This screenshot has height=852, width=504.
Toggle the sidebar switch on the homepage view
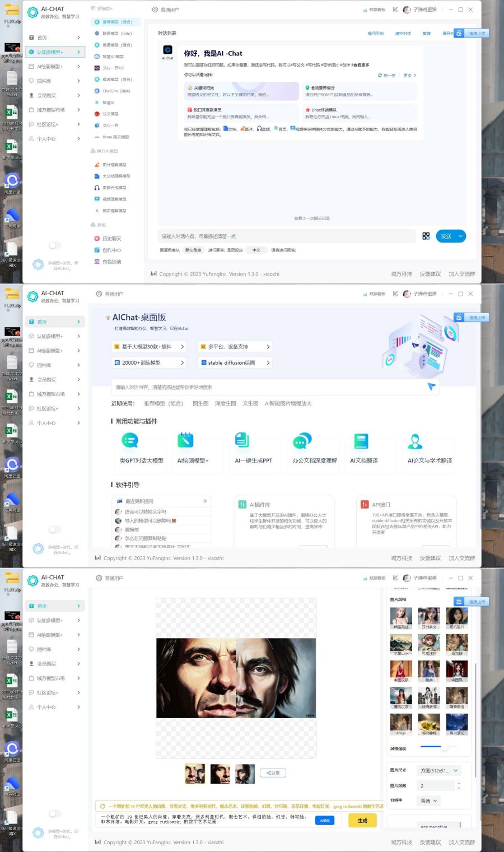(54, 529)
